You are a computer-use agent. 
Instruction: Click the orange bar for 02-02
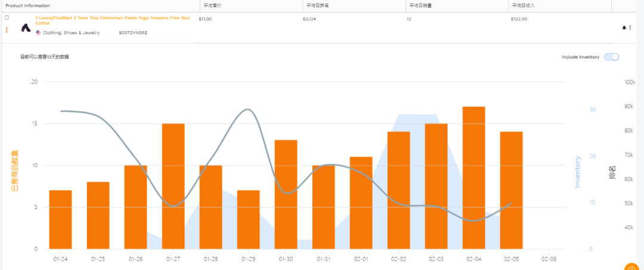(x=398, y=191)
